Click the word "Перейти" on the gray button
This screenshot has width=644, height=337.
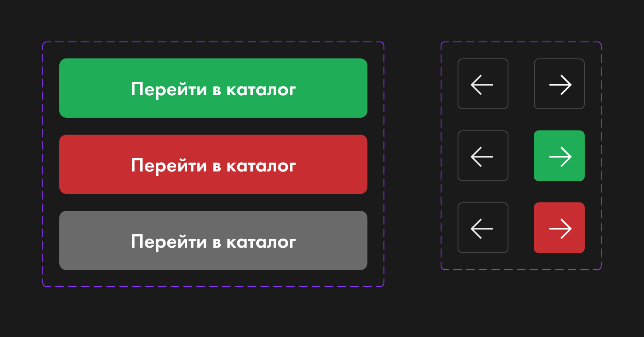169,242
